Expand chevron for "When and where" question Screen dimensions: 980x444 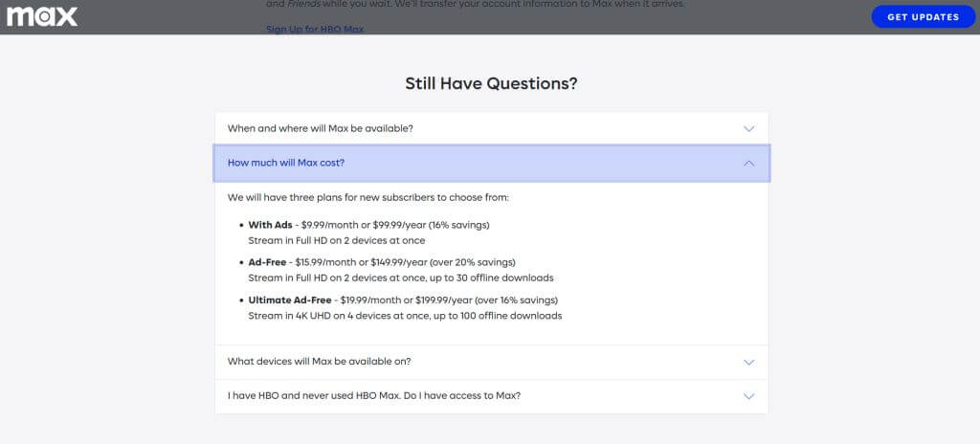[x=748, y=128]
